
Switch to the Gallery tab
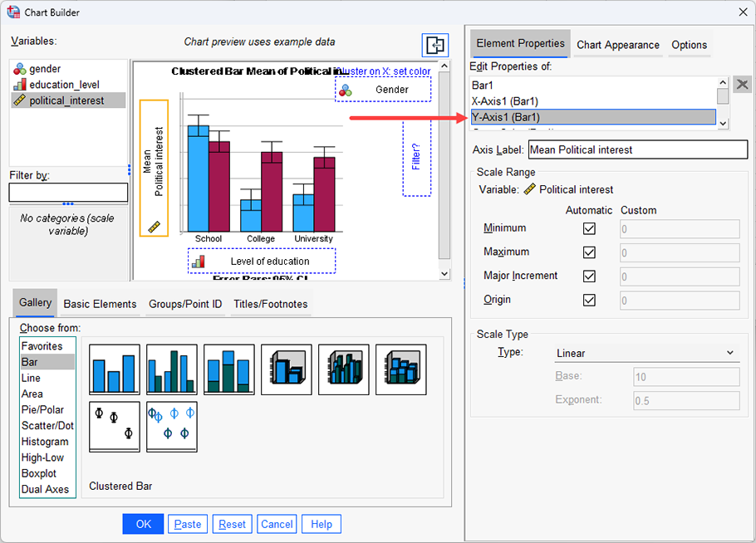[x=35, y=302]
